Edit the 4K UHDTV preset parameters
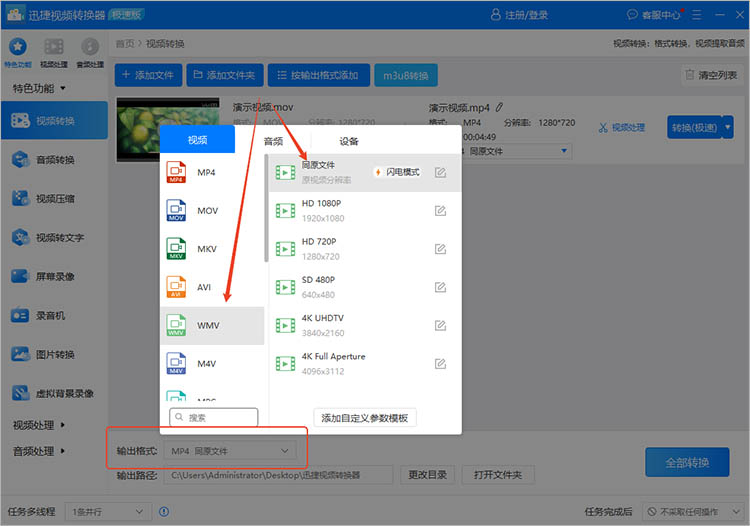 pyautogui.click(x=441, y=326)
